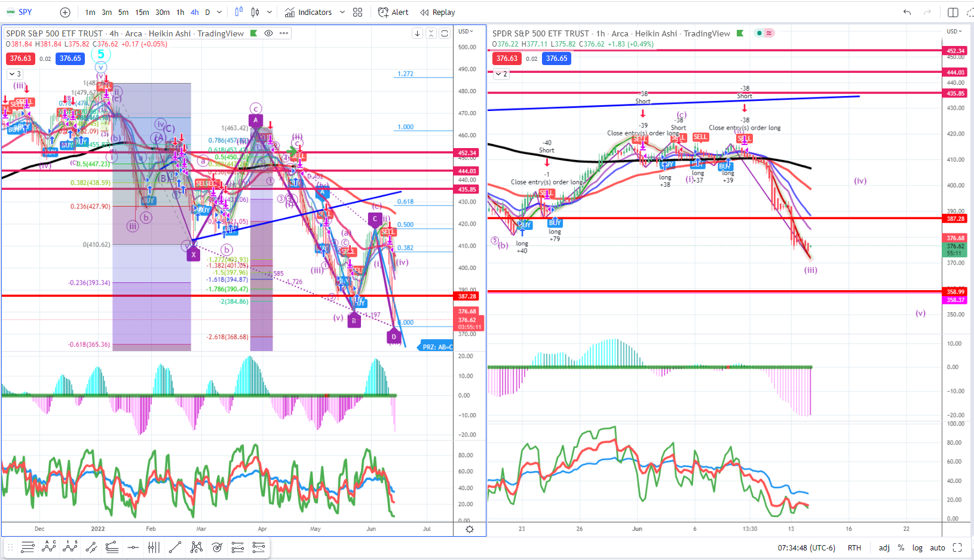Image resolution: width=974 pixels, height=560 pixels.
Task: Click the redo arrow icon
Action: pos(927,12)
